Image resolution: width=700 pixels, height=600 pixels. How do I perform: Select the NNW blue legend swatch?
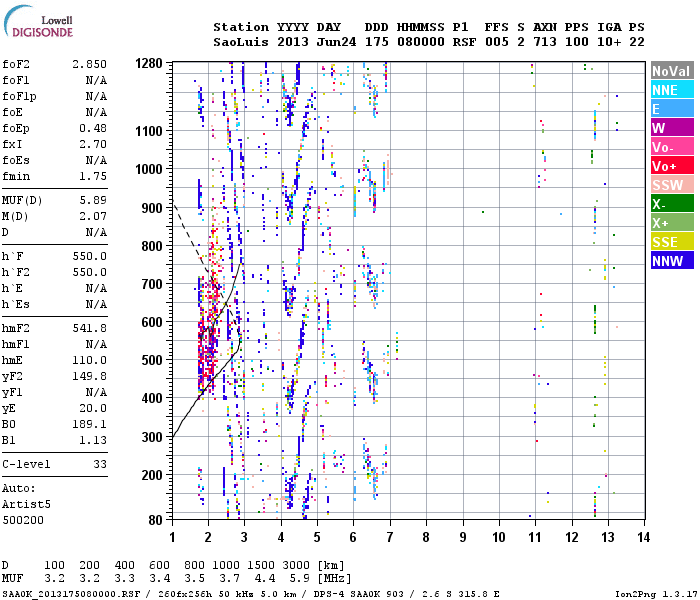coord(672,261)
